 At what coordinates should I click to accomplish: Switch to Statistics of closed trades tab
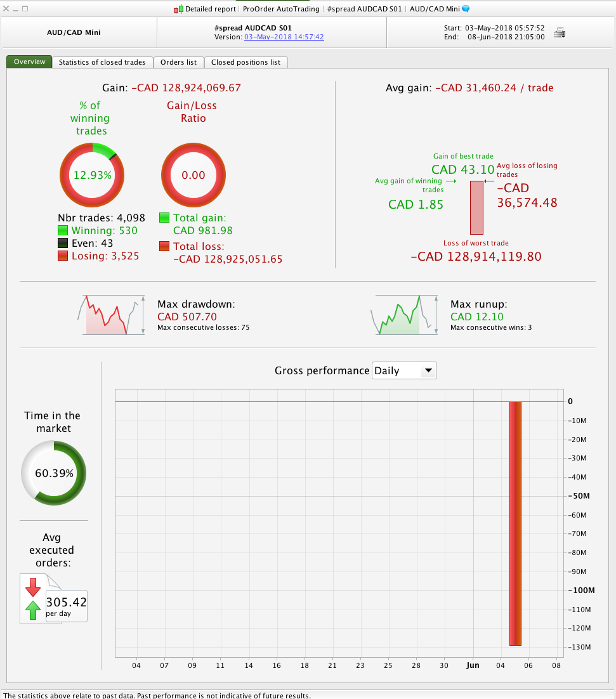pos(102,62)
